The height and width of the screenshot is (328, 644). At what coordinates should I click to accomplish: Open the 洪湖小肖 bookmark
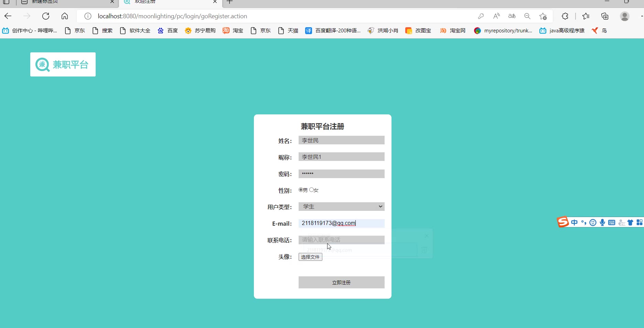pos(383,31)
